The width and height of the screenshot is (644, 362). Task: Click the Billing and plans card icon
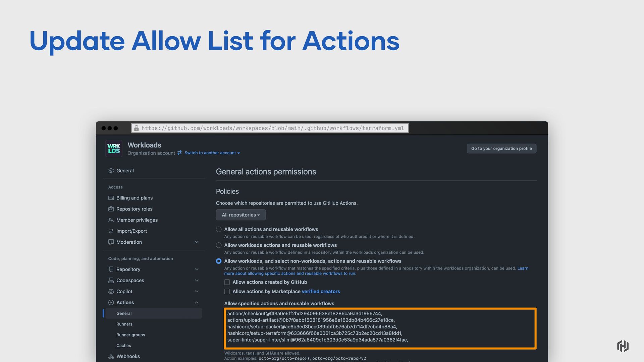click(111, 198)
